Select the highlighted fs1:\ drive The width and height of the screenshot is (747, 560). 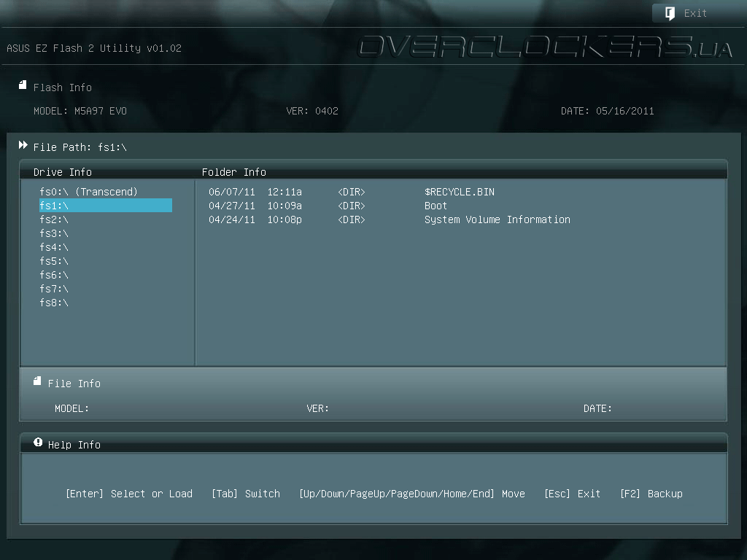pyautogui.click(x=105, y=206)
